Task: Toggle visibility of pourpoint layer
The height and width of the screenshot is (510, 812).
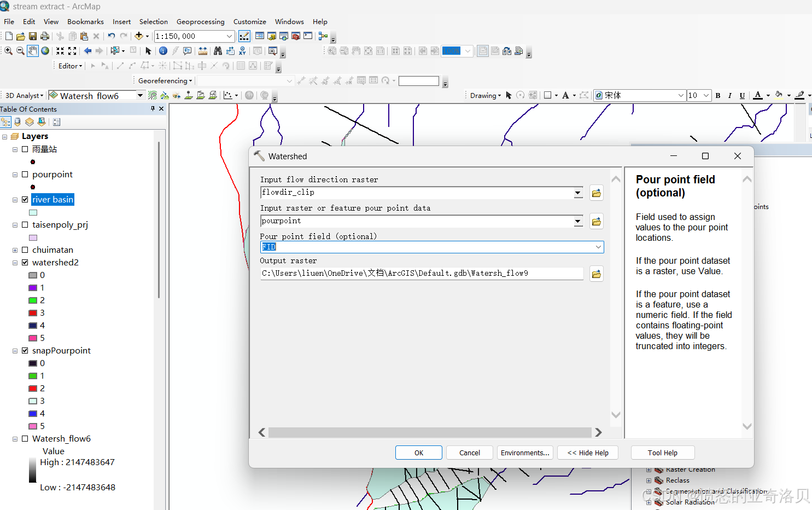Action: [25, 174]
